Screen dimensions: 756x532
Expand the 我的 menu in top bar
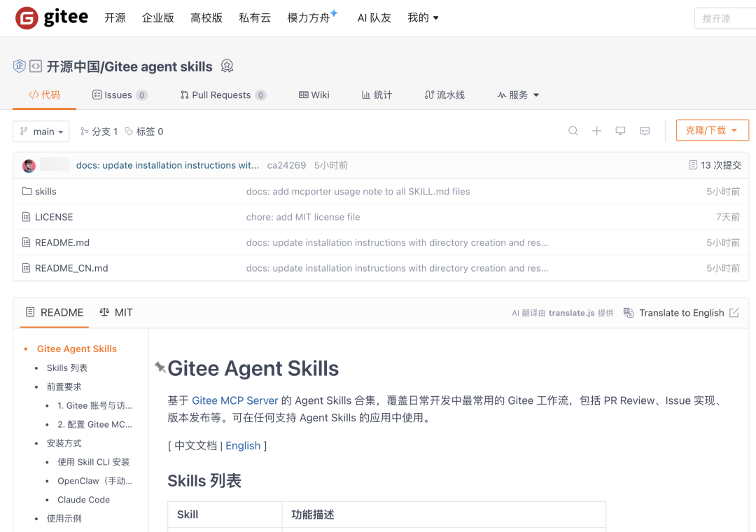[x=423, y=17]
